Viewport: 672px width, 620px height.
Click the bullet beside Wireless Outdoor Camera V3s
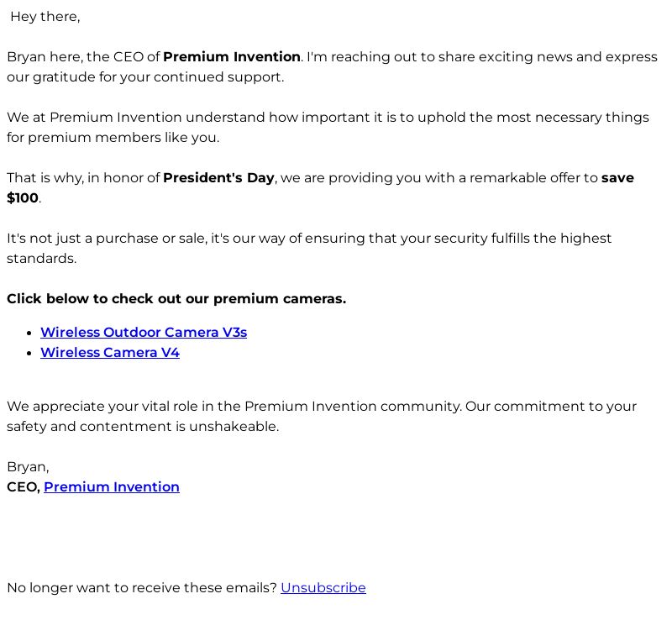tap(31, 333)
